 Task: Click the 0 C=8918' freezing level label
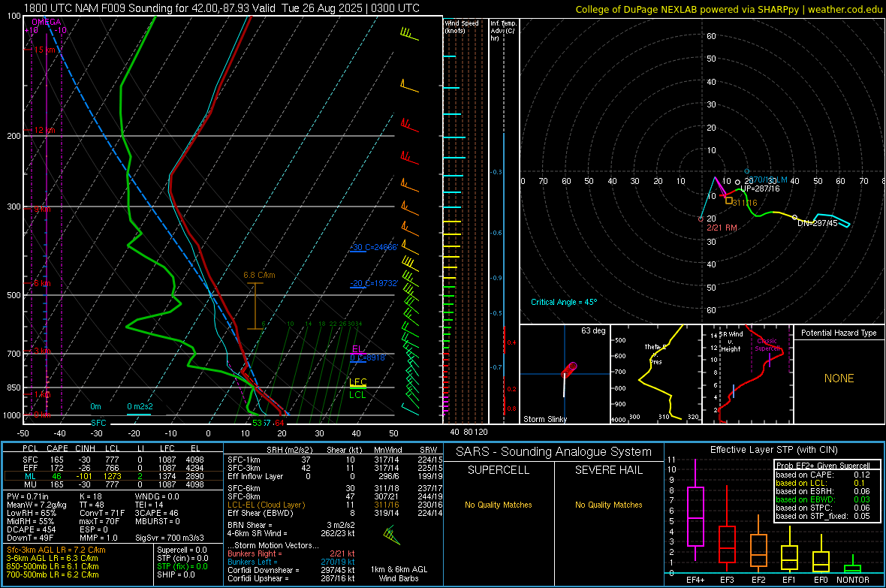click(368, 358)
